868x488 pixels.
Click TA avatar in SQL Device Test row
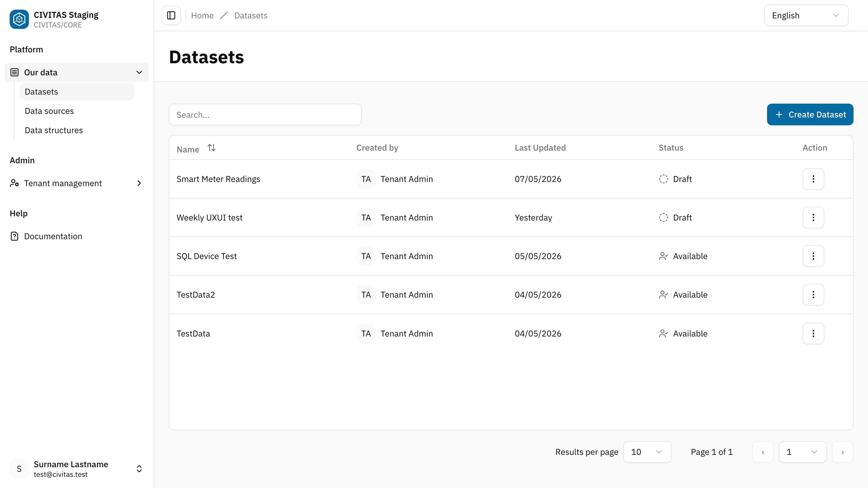(x=366, y=256)
